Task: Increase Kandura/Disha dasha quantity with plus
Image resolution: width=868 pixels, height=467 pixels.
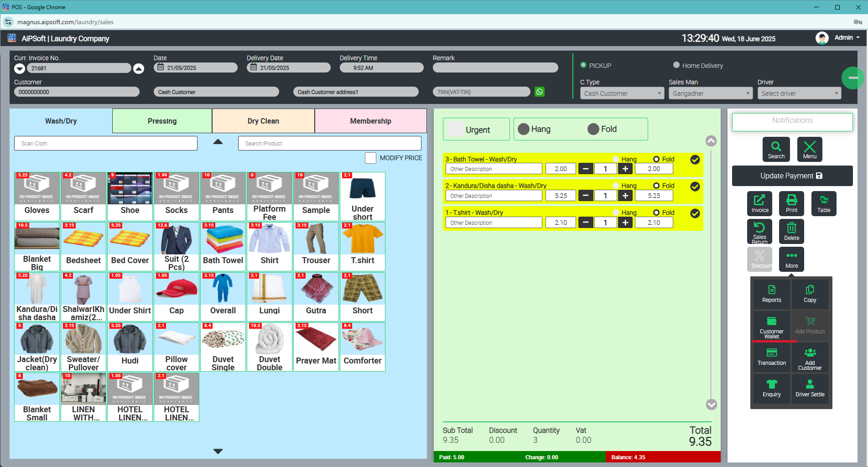Action: 625,196
